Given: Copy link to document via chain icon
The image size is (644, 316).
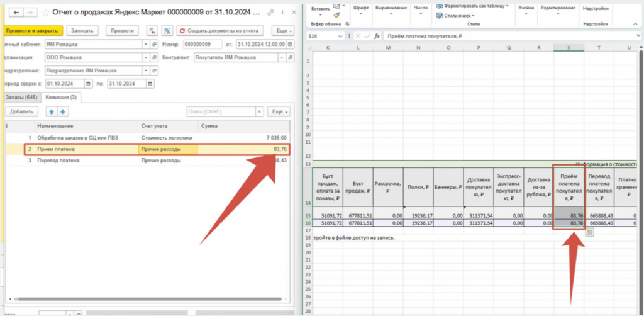Looking at the screenshot, I should 270,13.
